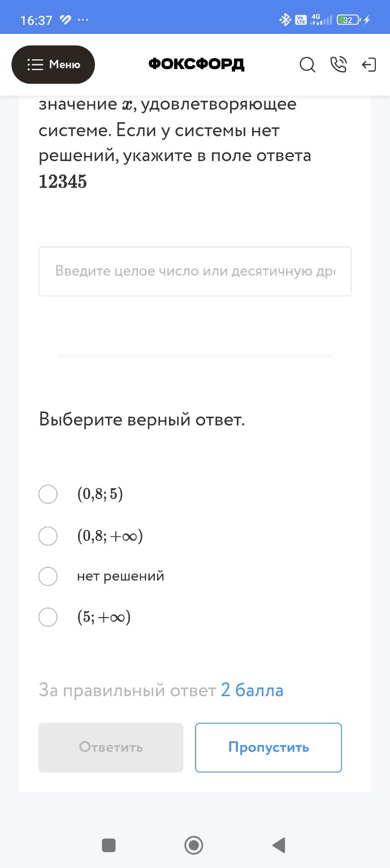The height and width of the screenshot is (868, 390).
Task: Click the Foxford search icon
Action: (x=307, y=65)
